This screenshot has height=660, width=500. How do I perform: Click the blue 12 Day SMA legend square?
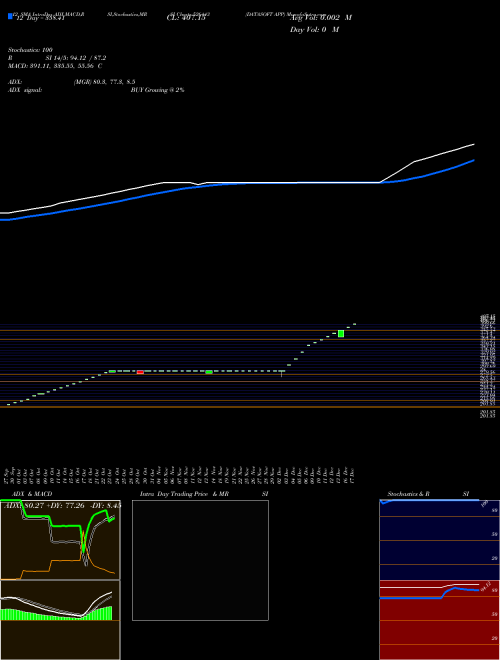pyautogui.click(x=10, y=16)
